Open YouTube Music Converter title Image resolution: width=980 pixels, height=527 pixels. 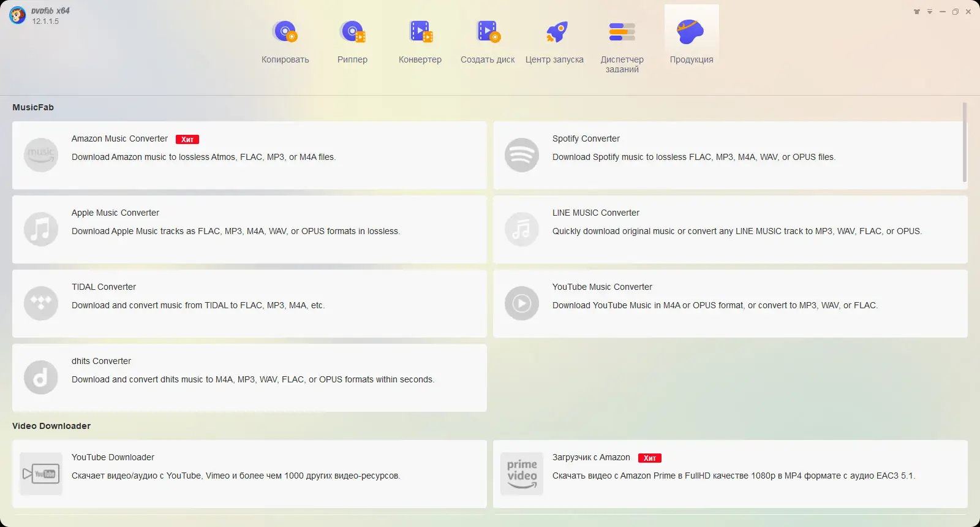coord(602,287)
